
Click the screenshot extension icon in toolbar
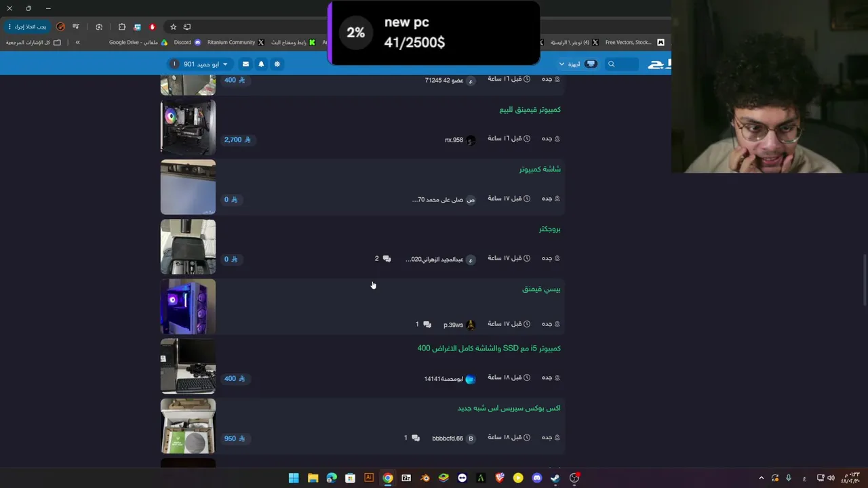point(137,26)
